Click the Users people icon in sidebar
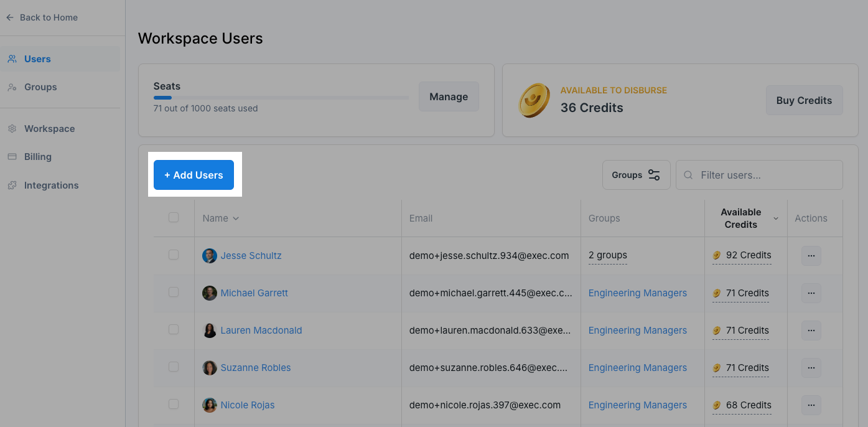The image size is (868, 427). [12, 59]
